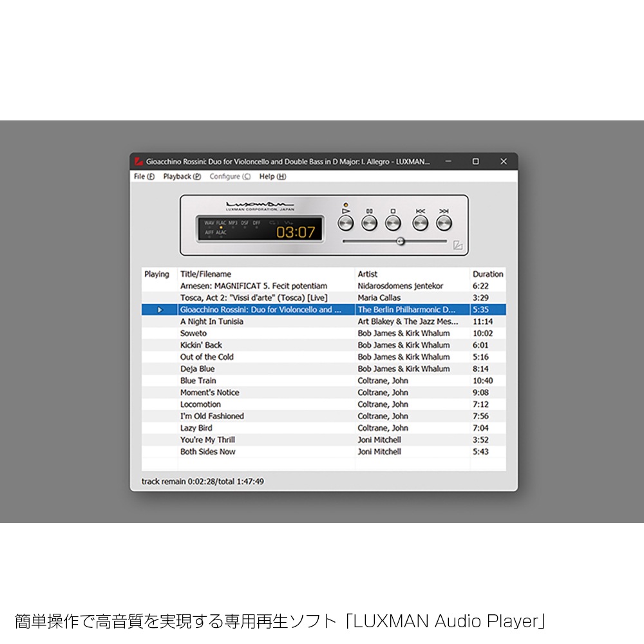Click the Playing column header
The width and height of the screenshot is (644, 644).
[159, 274]
